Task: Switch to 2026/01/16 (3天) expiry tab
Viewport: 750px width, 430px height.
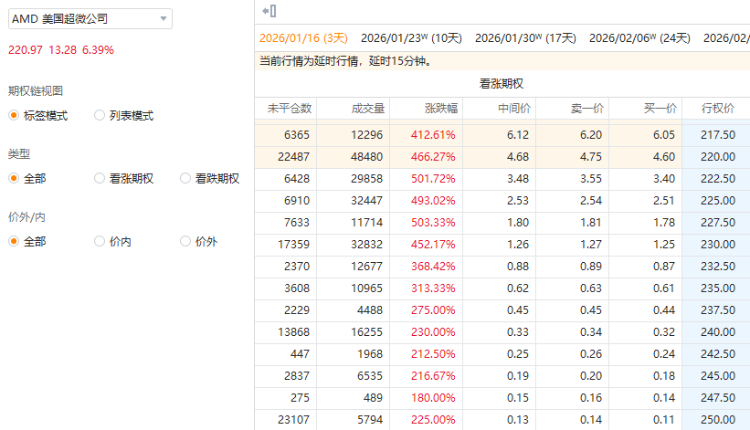Action: [303, 38]
